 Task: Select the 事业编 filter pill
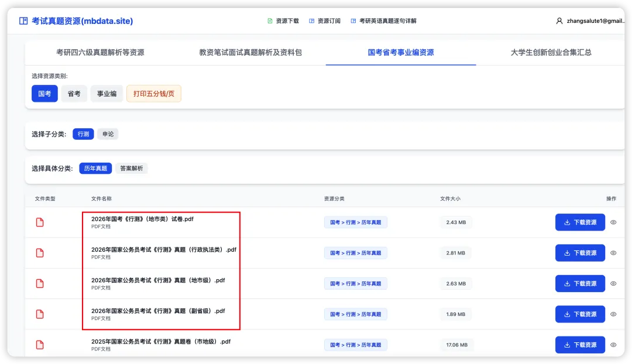(x=107, y=94)
